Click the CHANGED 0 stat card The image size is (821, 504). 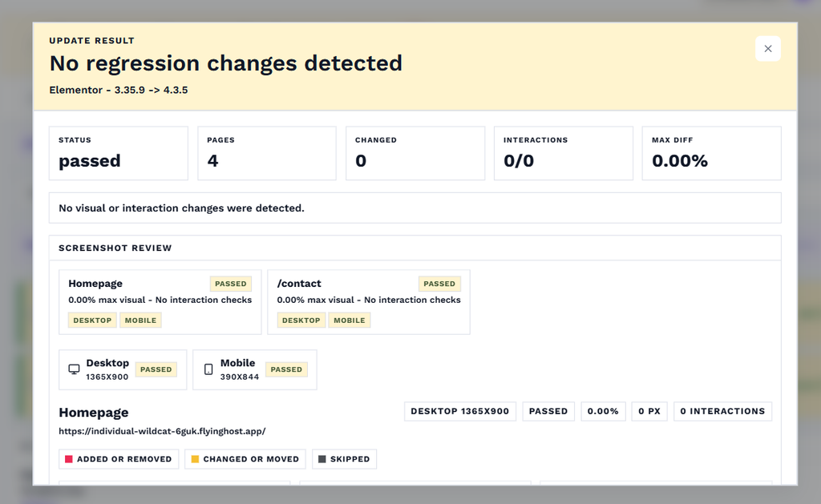(x=415, y=153)
